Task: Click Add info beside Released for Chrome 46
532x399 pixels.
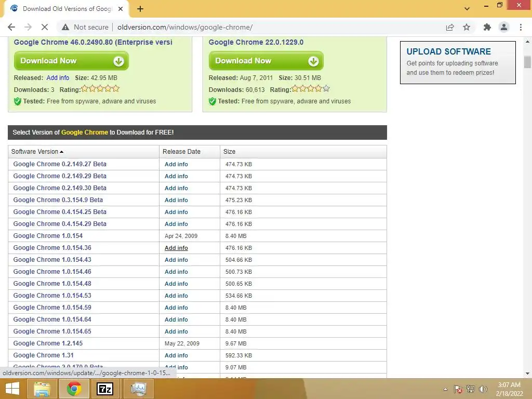Action: point(58,78)
